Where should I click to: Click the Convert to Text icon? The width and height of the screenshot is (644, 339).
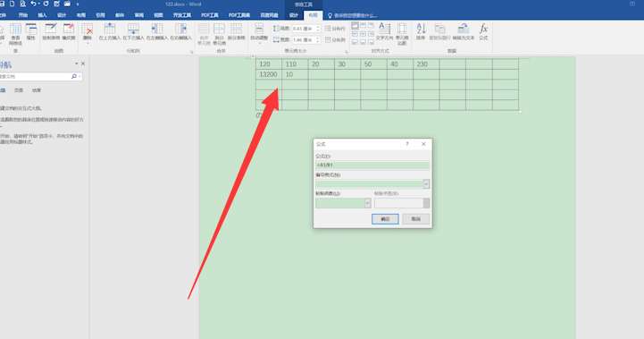tap(464, 31)
